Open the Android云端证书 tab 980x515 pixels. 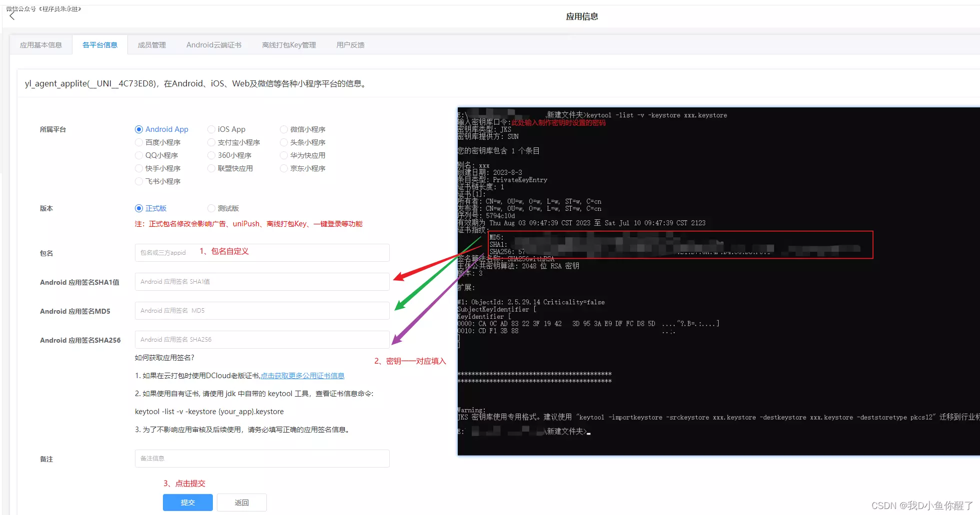pyautogui.click(x=213, y=45)
